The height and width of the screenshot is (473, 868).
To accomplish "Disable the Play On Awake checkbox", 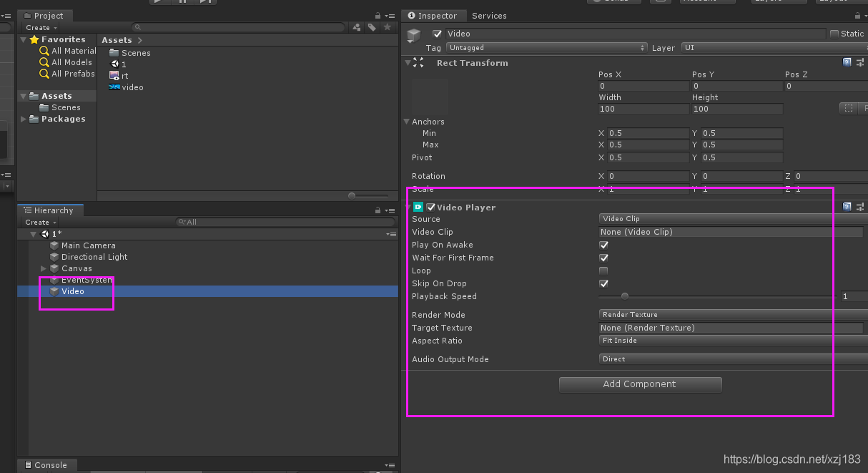I will click(x=603, y=245).
